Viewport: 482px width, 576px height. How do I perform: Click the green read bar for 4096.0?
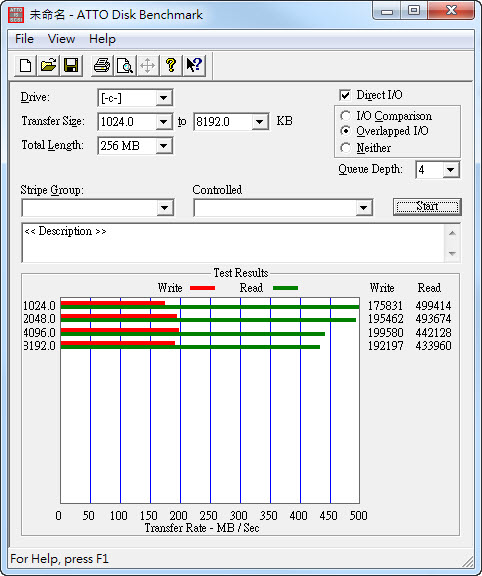(193, 334)
